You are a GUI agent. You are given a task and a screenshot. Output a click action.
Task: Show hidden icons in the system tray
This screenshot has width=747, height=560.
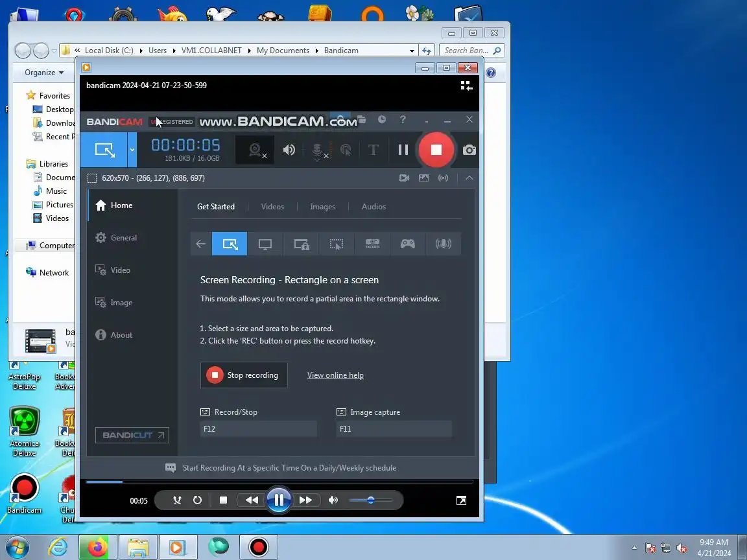pyautogui.click(x=634, y=548)
